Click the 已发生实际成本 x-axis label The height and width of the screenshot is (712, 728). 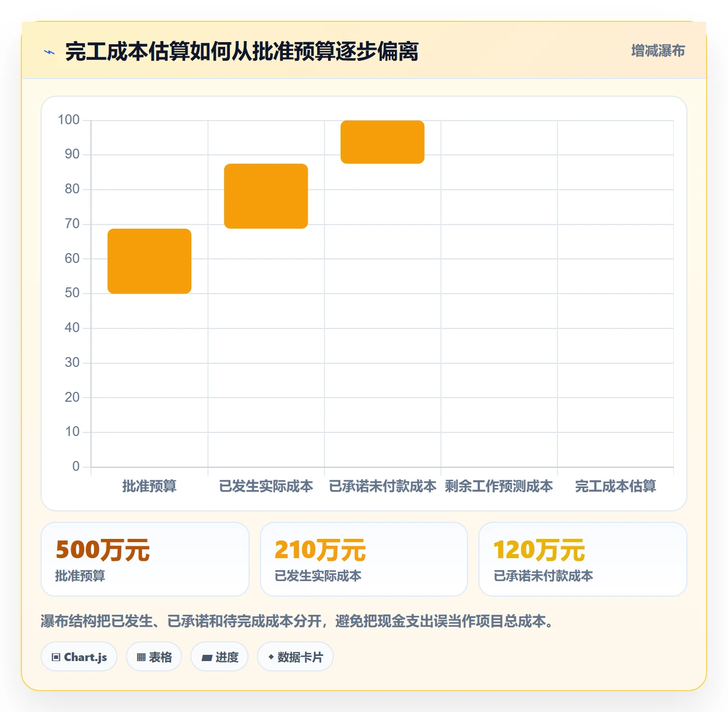[266, 486]
